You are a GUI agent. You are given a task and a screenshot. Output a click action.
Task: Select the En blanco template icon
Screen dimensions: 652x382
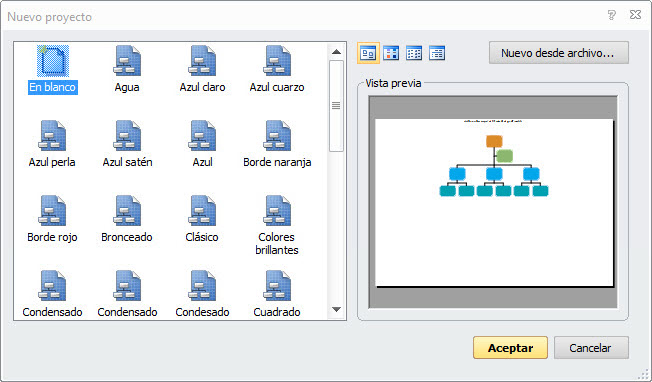coord(53,61)
